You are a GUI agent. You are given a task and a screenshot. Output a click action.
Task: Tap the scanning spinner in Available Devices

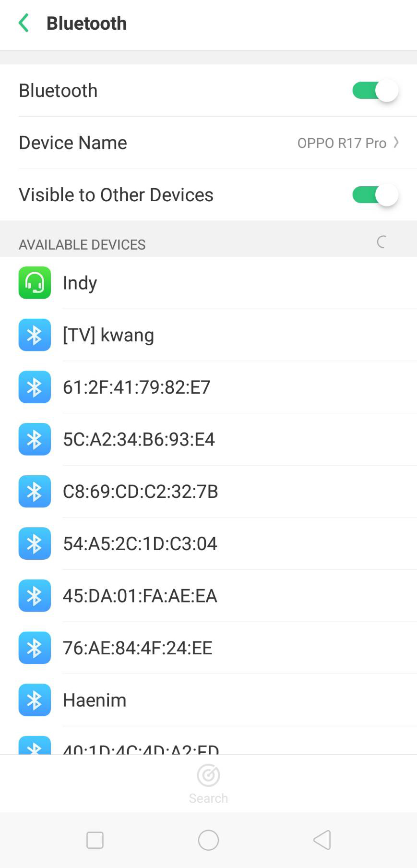pyautogui.click(x=381, y=242)
